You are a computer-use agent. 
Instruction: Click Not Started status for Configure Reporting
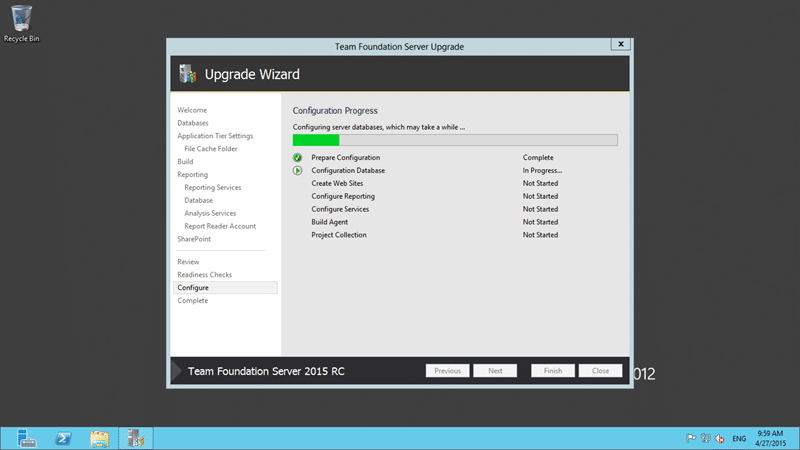540,196
